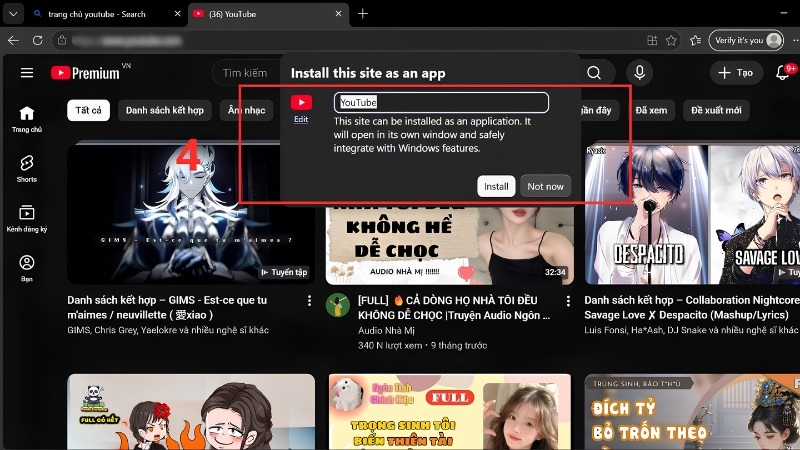Click the 'Verify it's you' profile button
Viewport: 800px width, 450px height.
click(746, 40)
